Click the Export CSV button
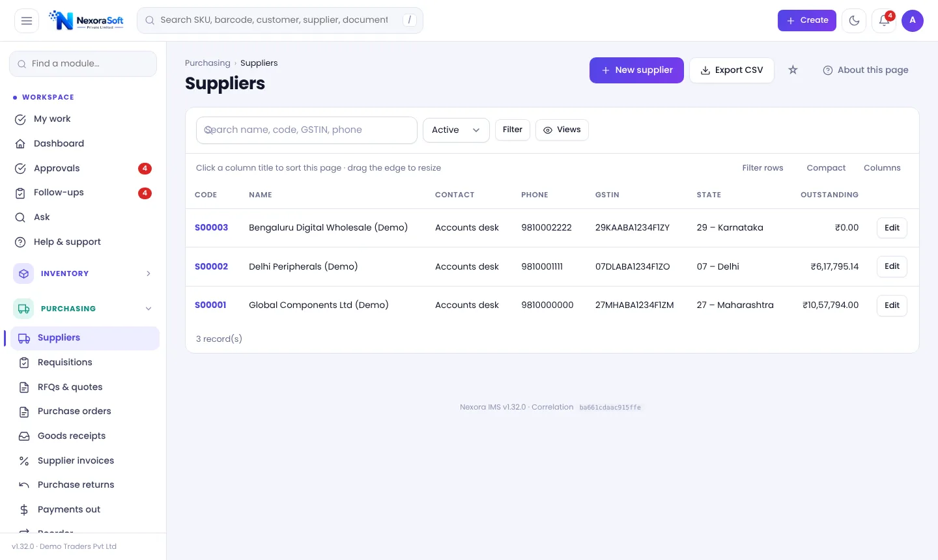The height and width of the screenshot is (560, 938). coord(732,70)
